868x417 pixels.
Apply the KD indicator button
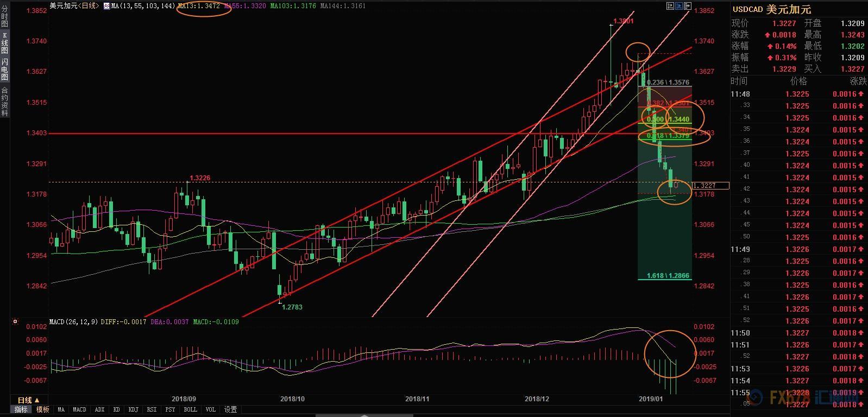(x=116, y=409)
